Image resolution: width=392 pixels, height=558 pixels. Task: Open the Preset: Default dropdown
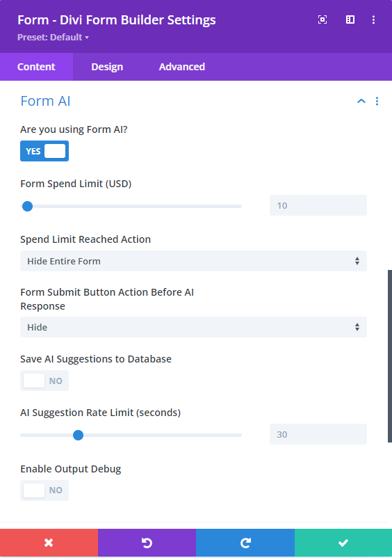tap(53, 38)
